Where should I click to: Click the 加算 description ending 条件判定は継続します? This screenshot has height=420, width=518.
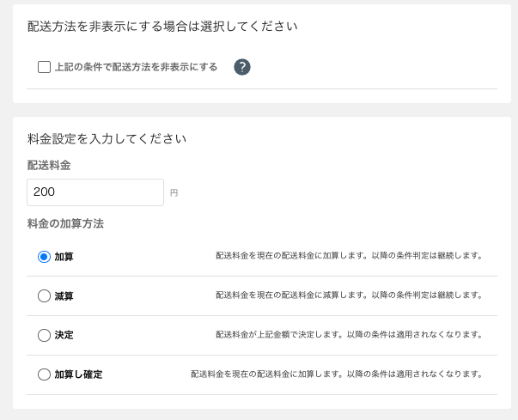(348, 256)
